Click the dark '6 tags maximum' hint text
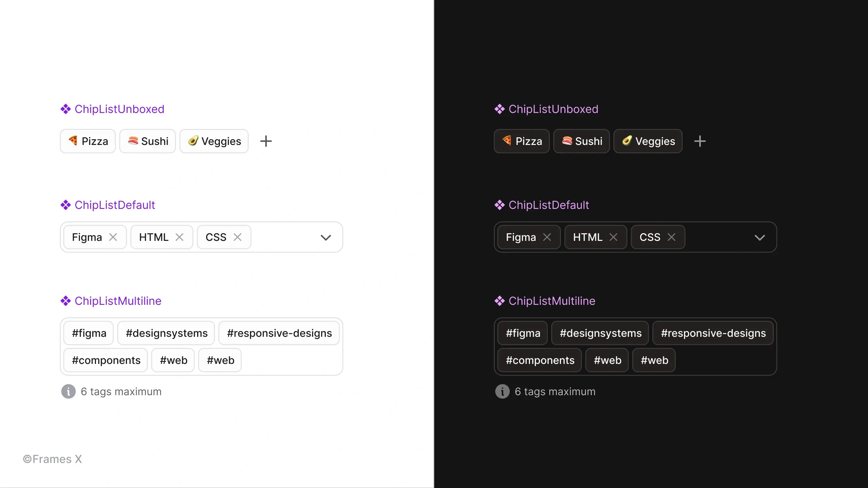 (x=555, y=392)
